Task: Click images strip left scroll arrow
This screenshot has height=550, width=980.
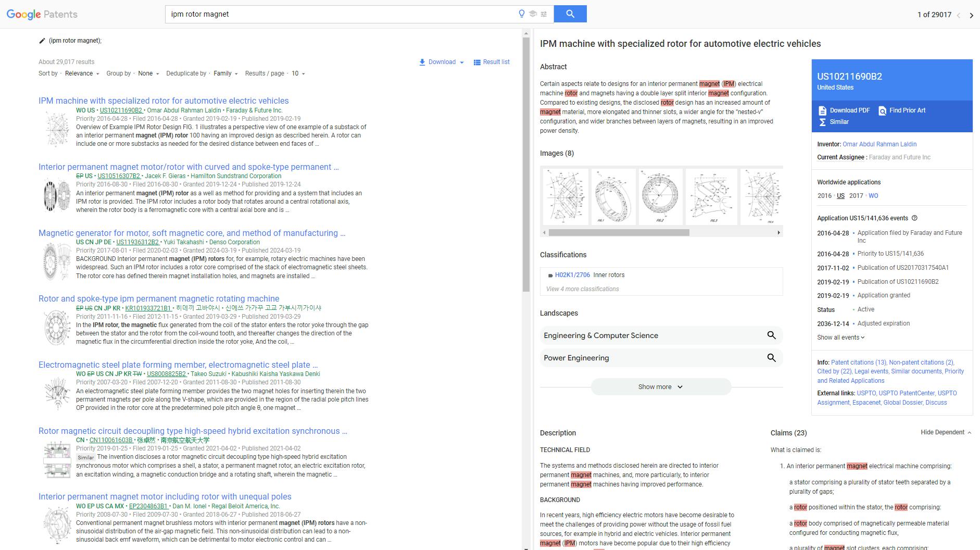Action: click(544, 233)
